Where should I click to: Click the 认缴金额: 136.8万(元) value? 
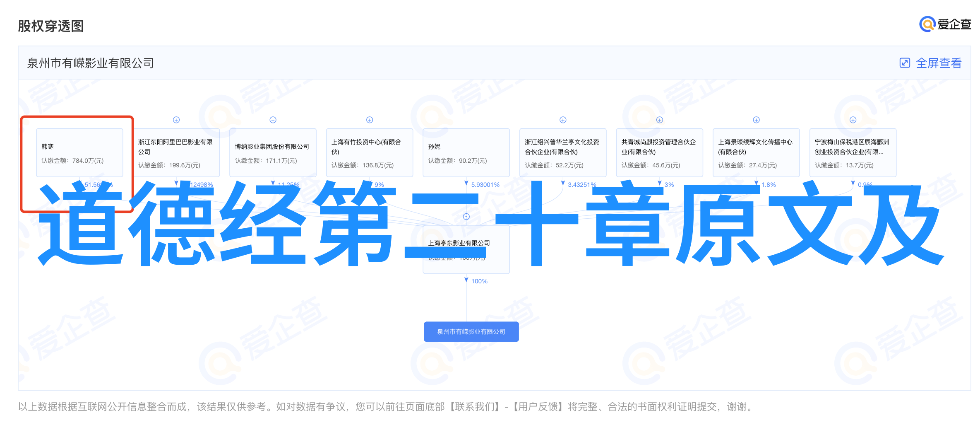[x=363, y=165]
